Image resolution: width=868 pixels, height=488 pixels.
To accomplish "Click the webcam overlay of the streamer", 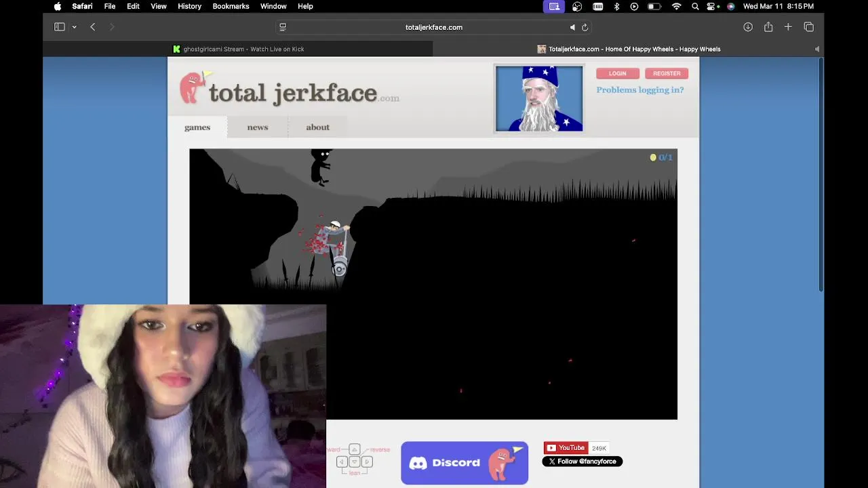I will (163, 396).
